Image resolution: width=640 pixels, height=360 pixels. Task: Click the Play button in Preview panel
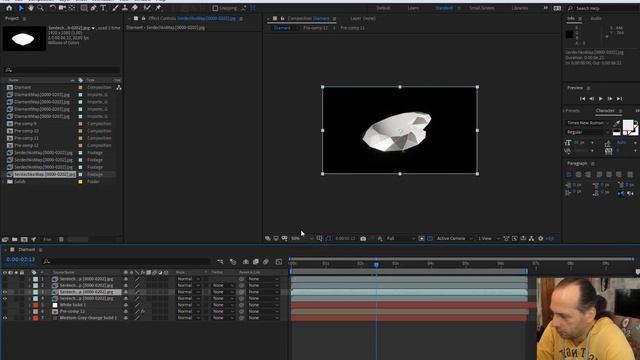(600, 98)
